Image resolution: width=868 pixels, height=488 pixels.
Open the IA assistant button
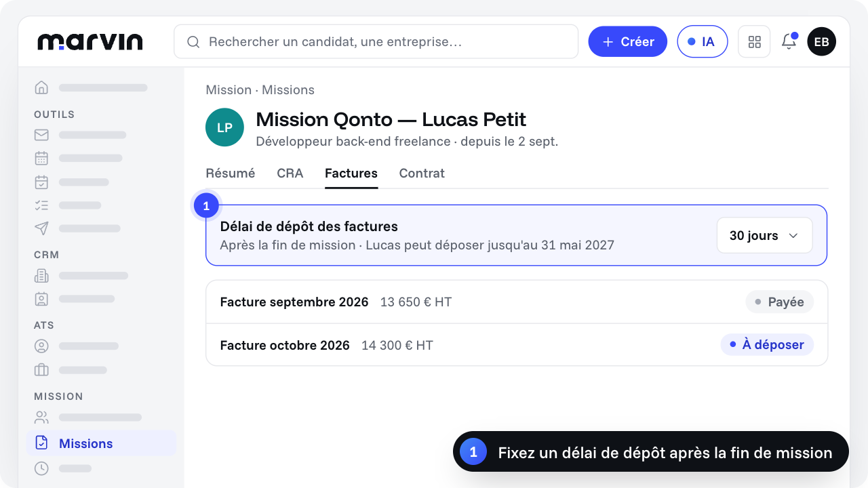[703, 42]
